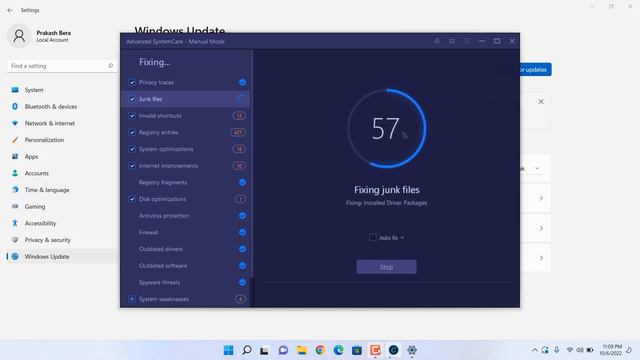This screenshot has width=640, height=360.
Task: Click the search magnifier in Settings
Action: pyautogui.click(x=110, y=66)
